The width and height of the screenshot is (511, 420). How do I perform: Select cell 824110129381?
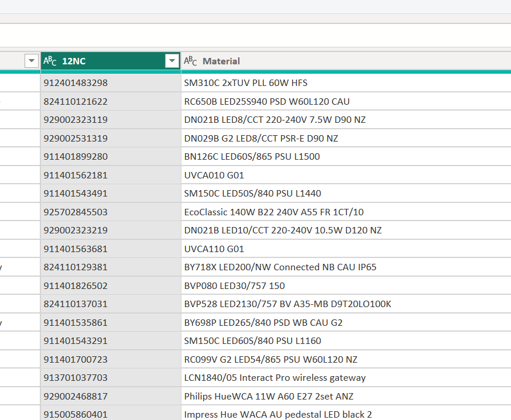click(x=111, y=267)
